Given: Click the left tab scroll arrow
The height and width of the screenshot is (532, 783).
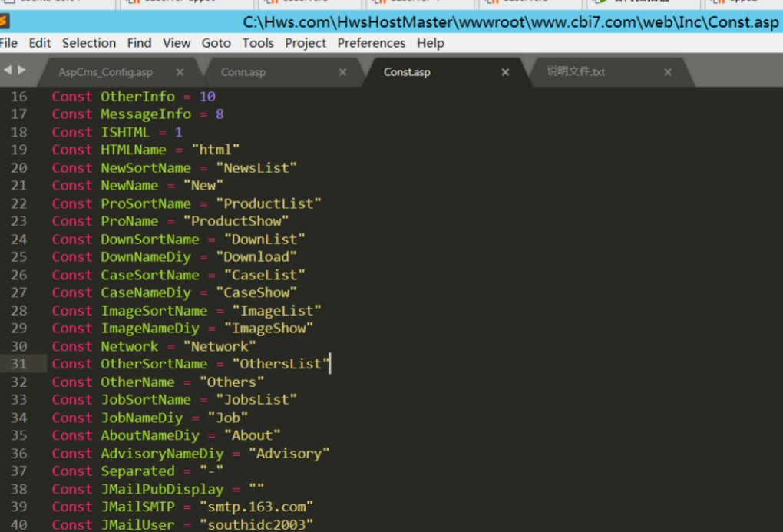Looking at the screenshot, I should (8, 71).
